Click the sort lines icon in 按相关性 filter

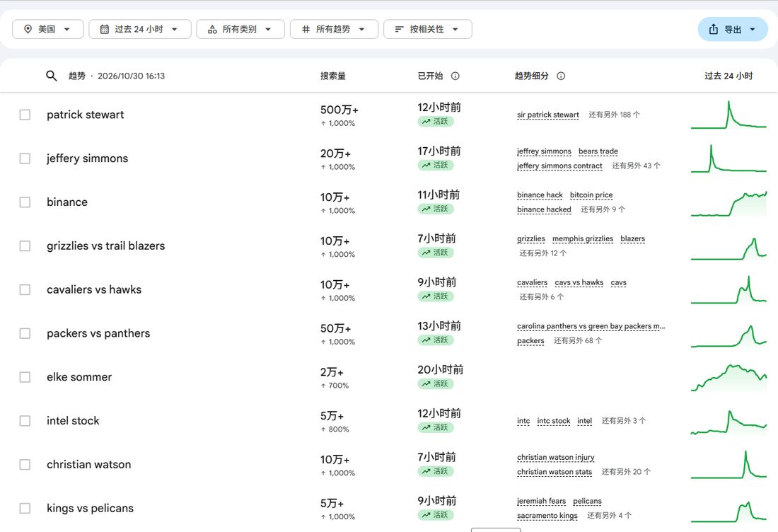click(x=400, y=29)
